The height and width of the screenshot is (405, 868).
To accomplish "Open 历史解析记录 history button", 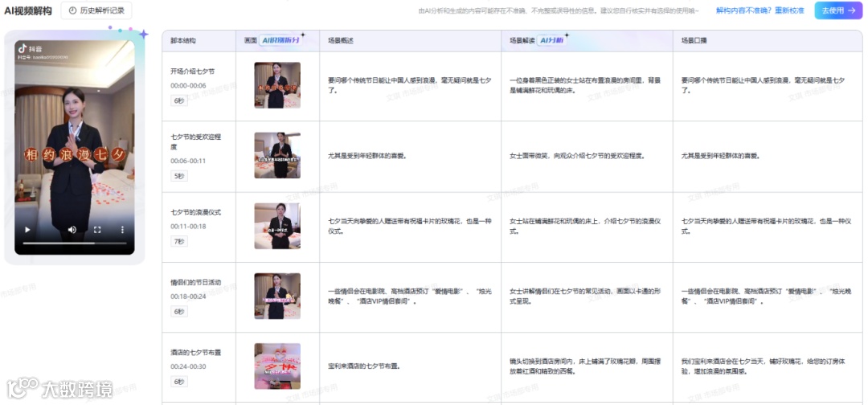I will [x=96, y=10].
